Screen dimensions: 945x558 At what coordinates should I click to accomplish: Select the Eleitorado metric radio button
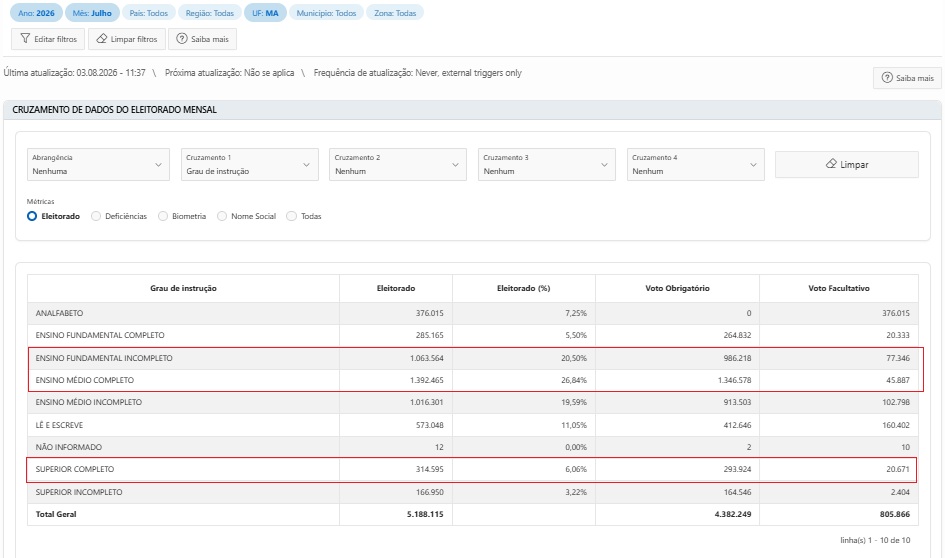tap(32, 216)
